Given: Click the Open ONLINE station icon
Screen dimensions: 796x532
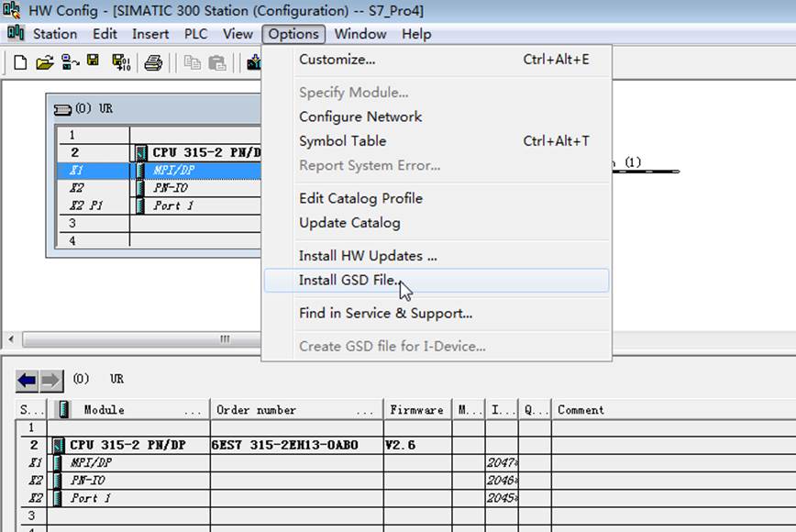Looking at the screenshot, I should tap(70, 62).
